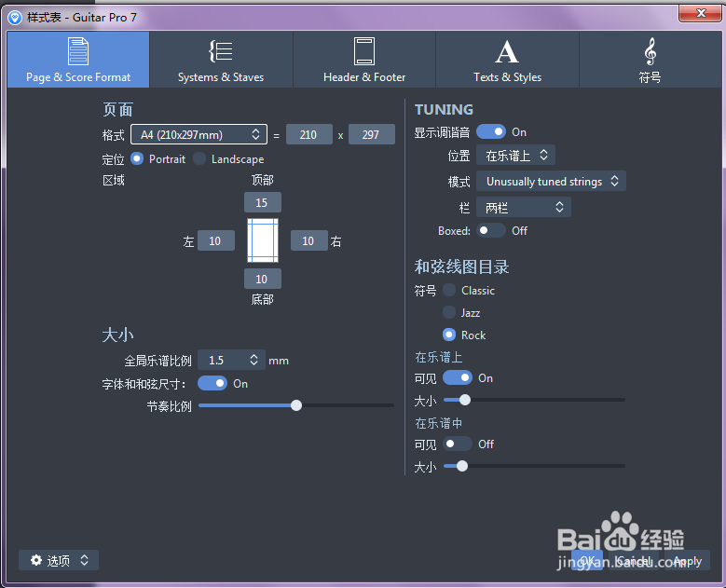Image resolution: width=726 pixels, height=588 pixels.
Task: Open the A4 (210x297mm) format dropdown
Action: click(x=199, y=135)
